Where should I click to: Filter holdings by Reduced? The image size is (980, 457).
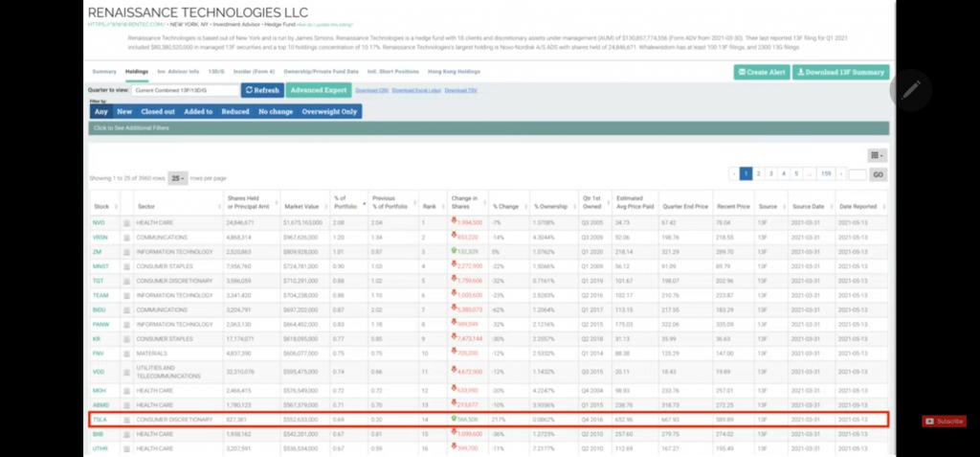point(235,111)
